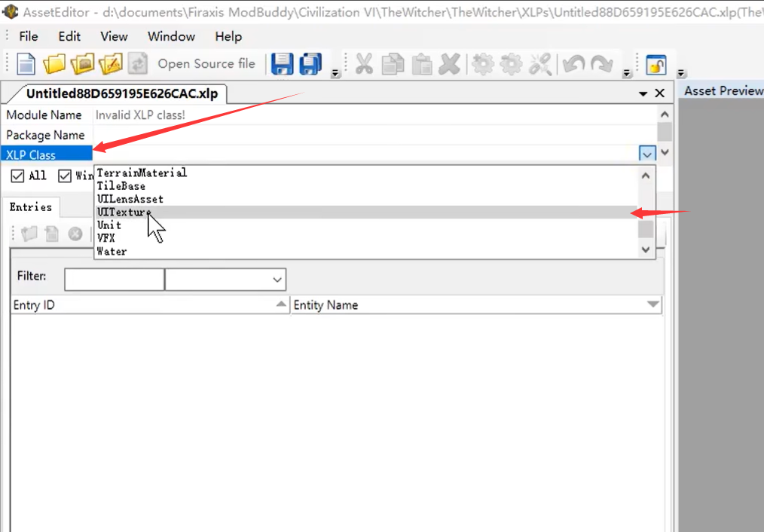Open the combo box next to the Filter field
The width and height of the screenshot is (764, 532).
(225, 280)
